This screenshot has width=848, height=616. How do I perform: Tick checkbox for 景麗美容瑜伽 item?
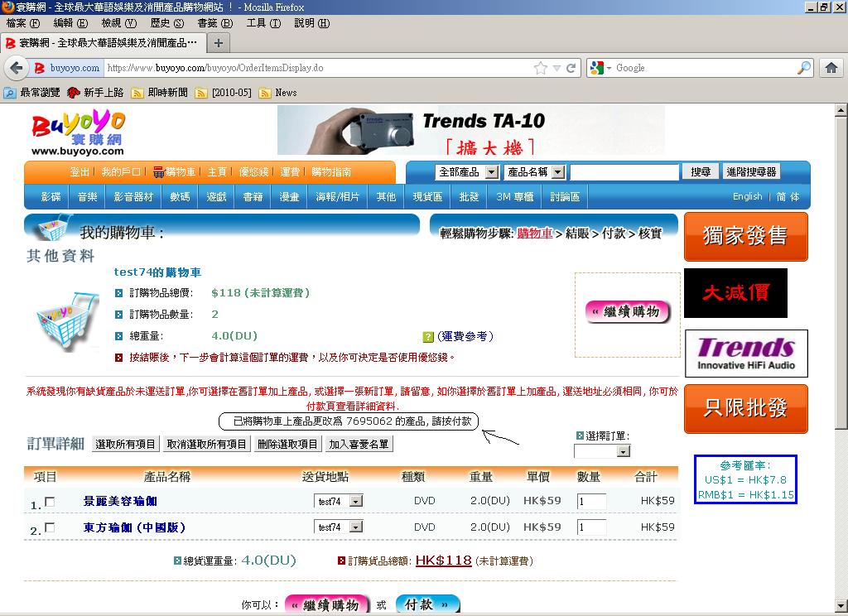tap(50, 502)
